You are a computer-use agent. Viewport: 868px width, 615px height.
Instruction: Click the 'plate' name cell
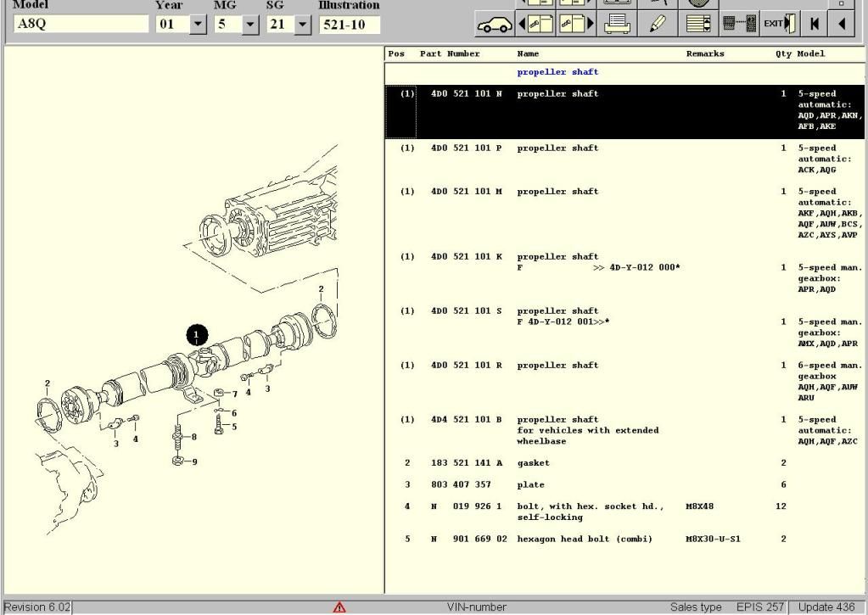pos(530,485)
